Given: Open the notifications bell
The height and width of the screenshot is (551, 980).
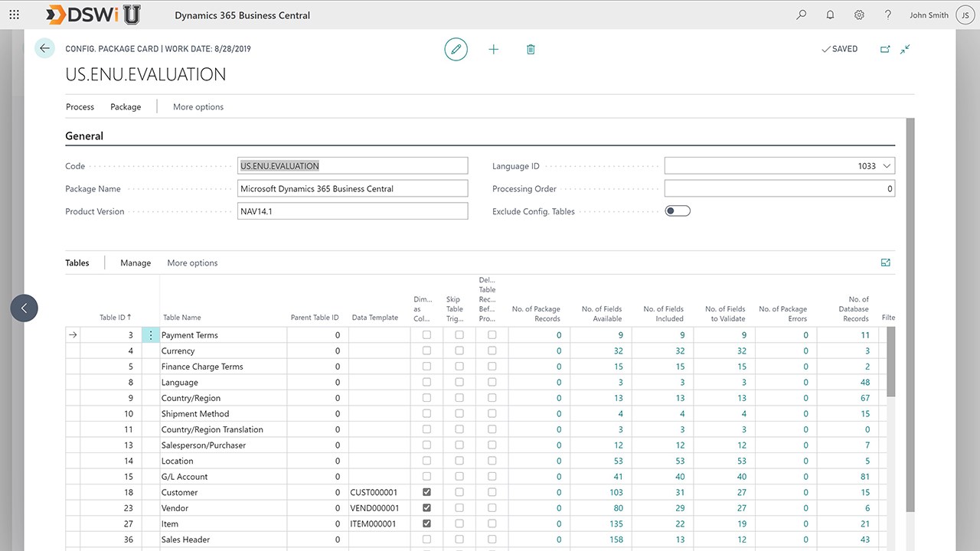Looking at the screenshot, I should pos(831,15).
